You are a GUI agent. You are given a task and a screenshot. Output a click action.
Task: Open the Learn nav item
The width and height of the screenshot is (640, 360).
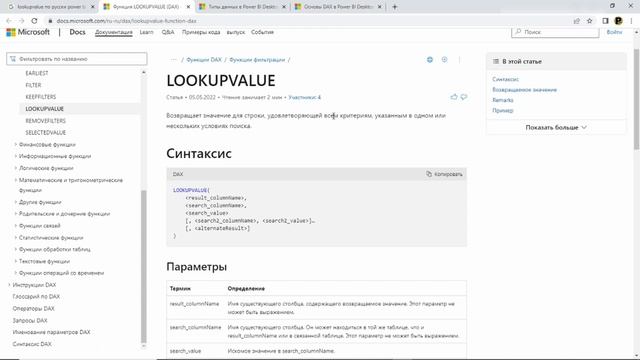(x=146, y=32)
